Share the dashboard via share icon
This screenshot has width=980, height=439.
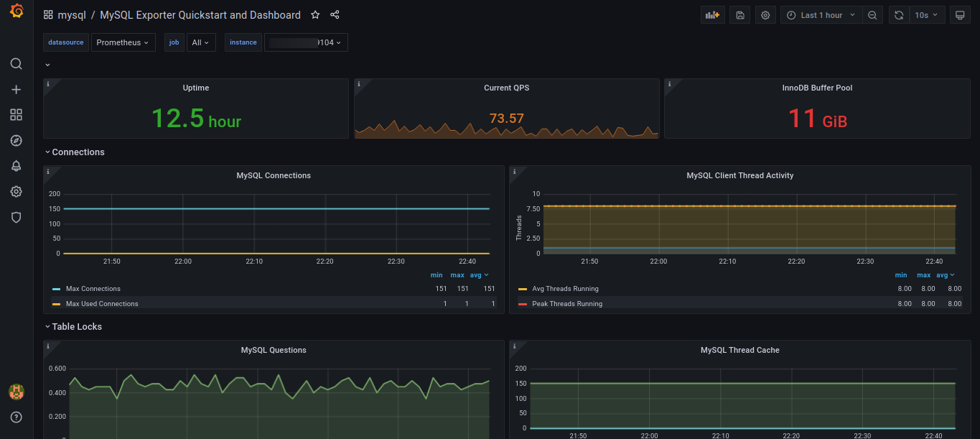pos(335,14)
